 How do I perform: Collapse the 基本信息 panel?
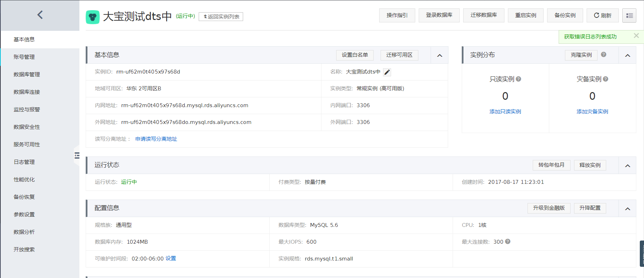click(440, 55)
